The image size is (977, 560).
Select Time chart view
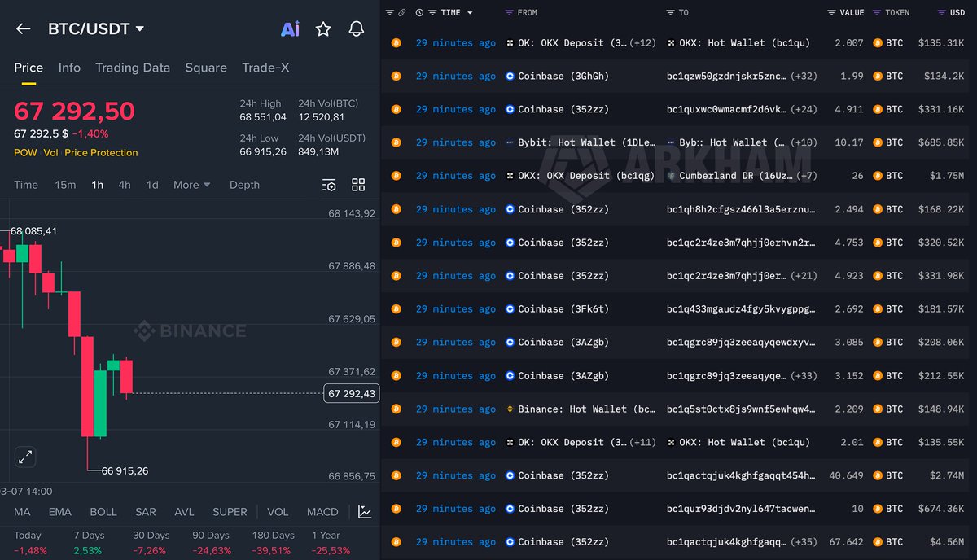26,185
